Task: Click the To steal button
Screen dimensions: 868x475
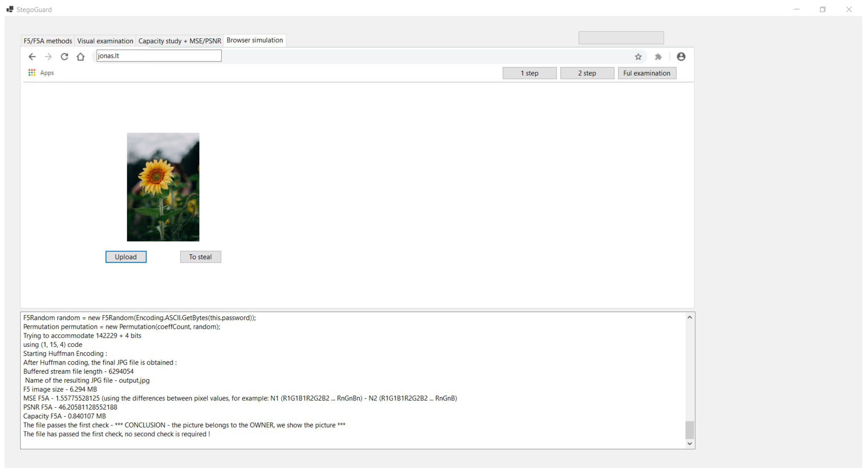Action: click(200, 257)
